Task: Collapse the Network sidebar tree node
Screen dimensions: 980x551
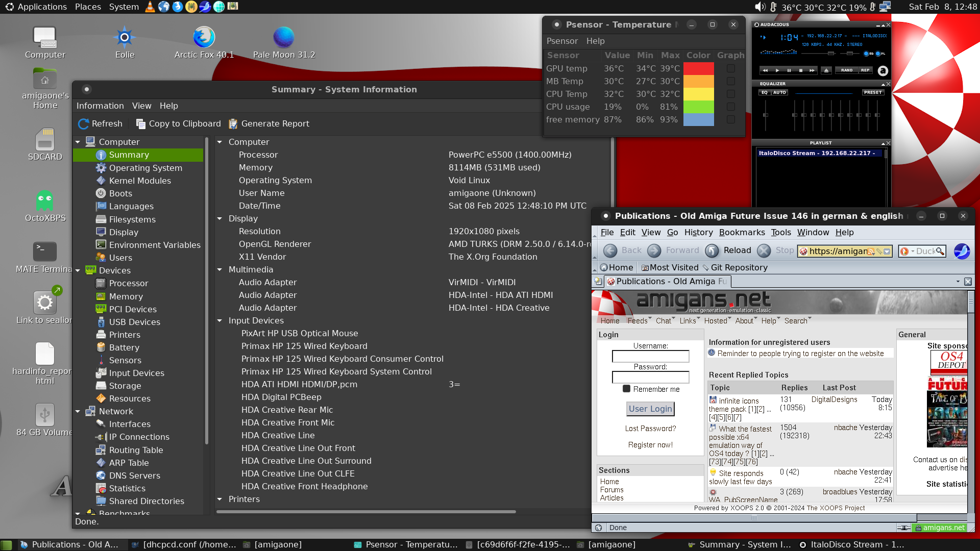Action: pyautogui.click(x=78, y=411)
